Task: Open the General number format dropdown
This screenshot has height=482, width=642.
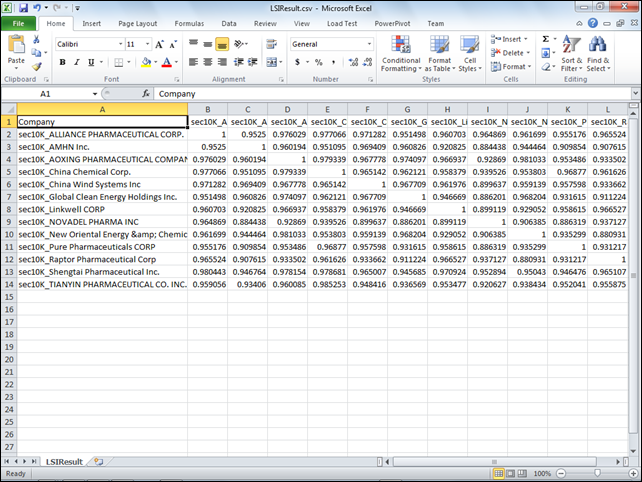Action: [x=369, y=44]
